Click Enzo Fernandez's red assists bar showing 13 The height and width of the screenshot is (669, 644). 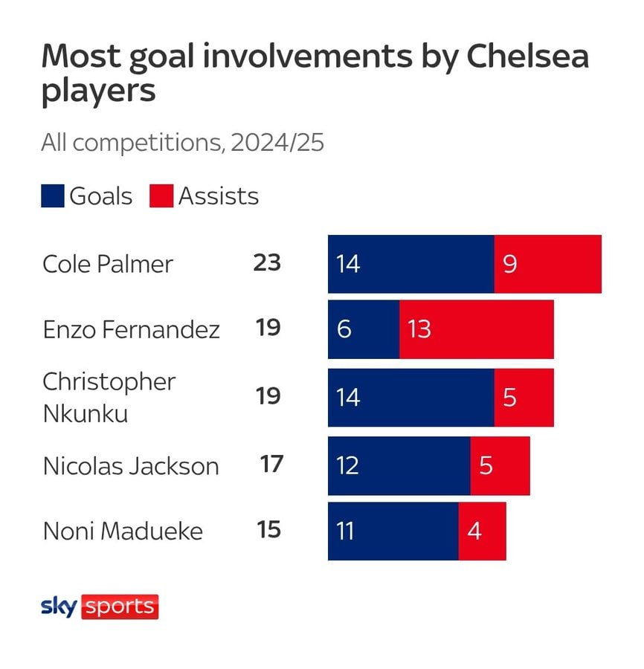coord(477,329)
